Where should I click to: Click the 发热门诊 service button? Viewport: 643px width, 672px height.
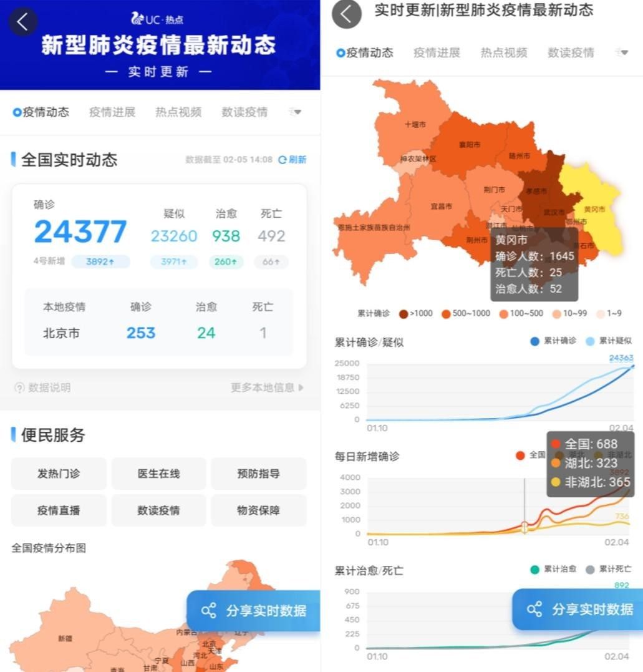[59, 474]
